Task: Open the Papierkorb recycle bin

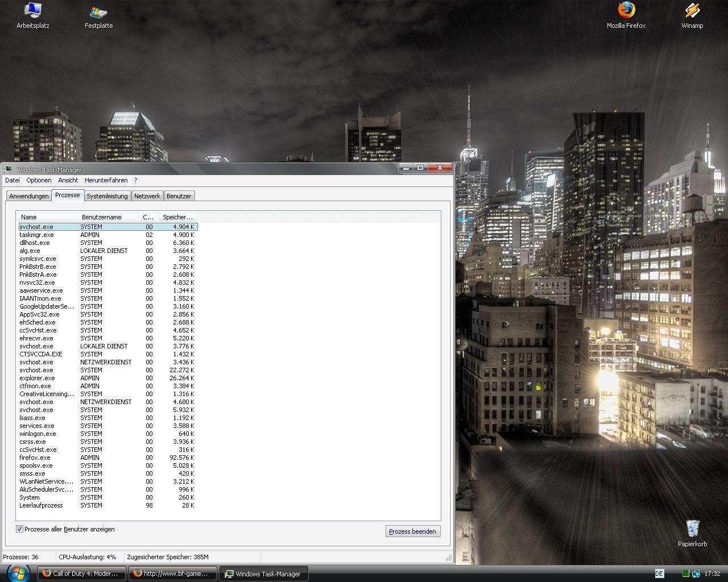Action: coord(692,533)
